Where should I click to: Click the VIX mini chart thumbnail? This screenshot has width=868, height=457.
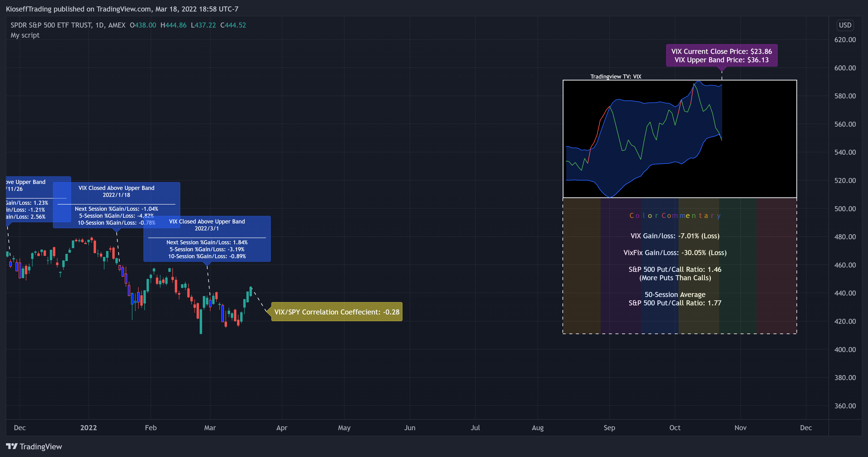tap(680, 139)
